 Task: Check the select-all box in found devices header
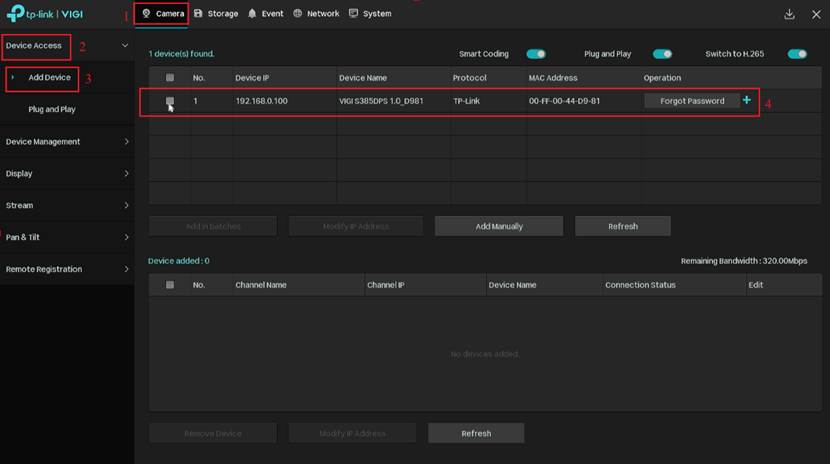[x=170, y=78]
